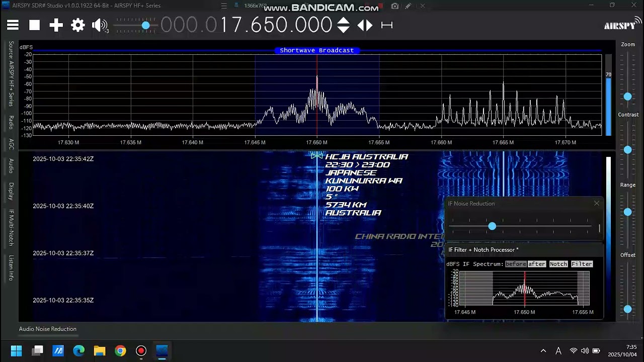Image resolution: width=644 pixels, height=362 pixels.
Task: Open the Source AIRSPY HF+ Series side panel
Action: (x=11, y=74)
